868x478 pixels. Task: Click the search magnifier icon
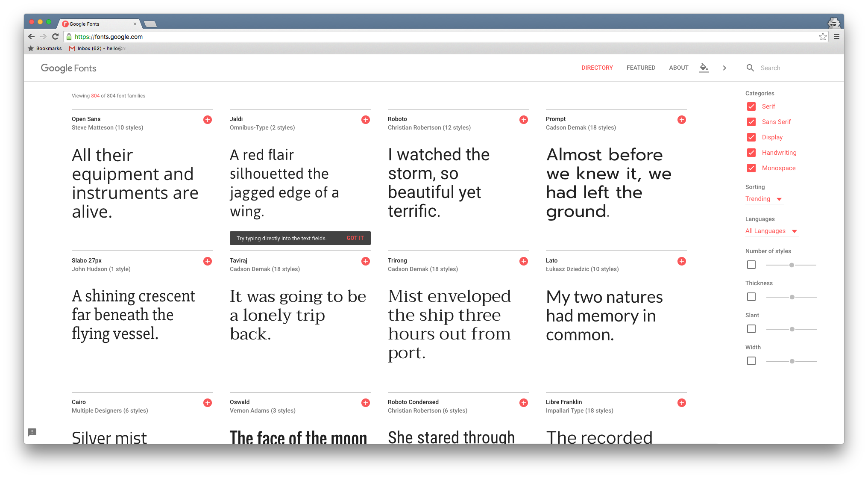[x=750, y=68]
